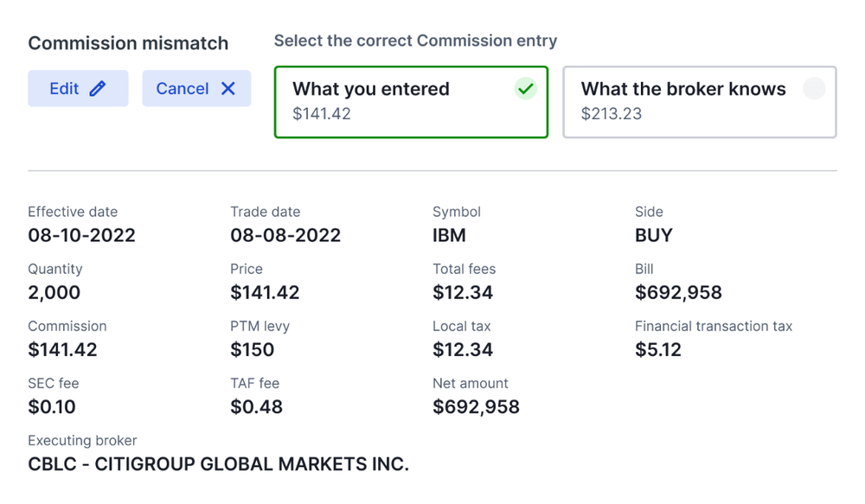Click the trade date 08-08-2022
This screenshot has height=504, width=865.
(285, 235)
